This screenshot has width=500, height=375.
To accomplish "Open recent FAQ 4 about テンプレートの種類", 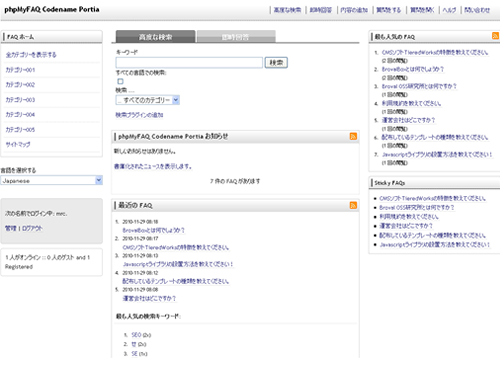I will point(176,281).
